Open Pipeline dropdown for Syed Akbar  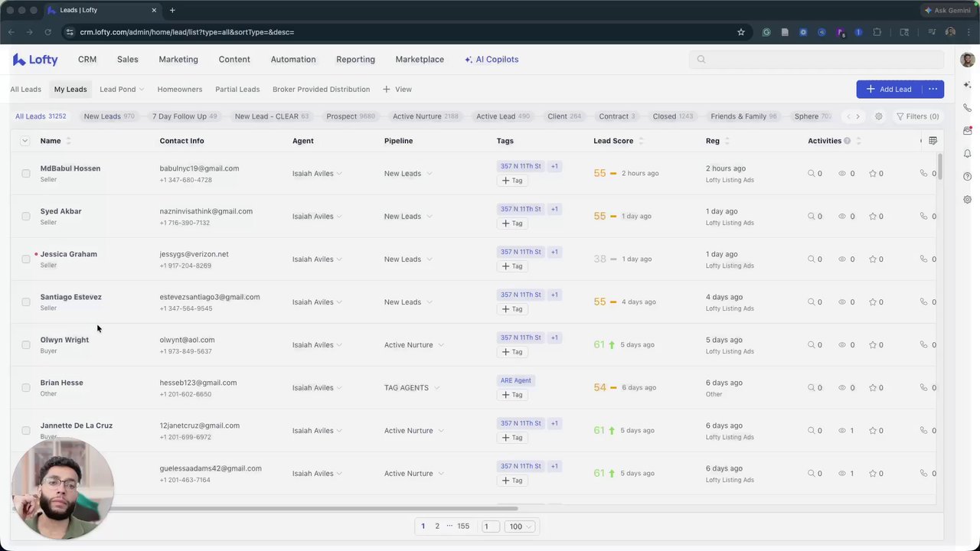point(408,217)
